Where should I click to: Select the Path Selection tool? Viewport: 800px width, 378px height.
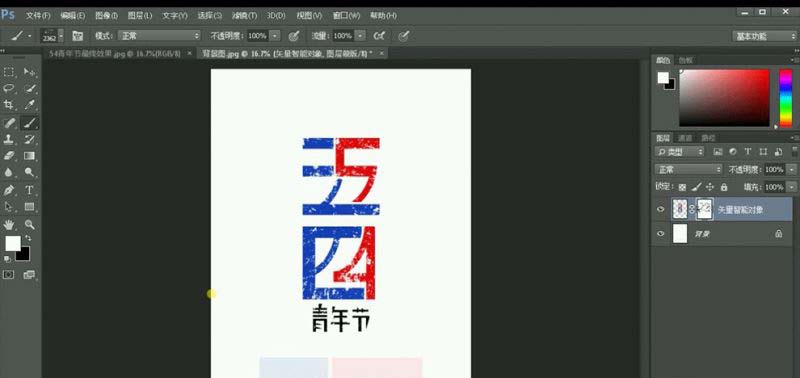9,207
